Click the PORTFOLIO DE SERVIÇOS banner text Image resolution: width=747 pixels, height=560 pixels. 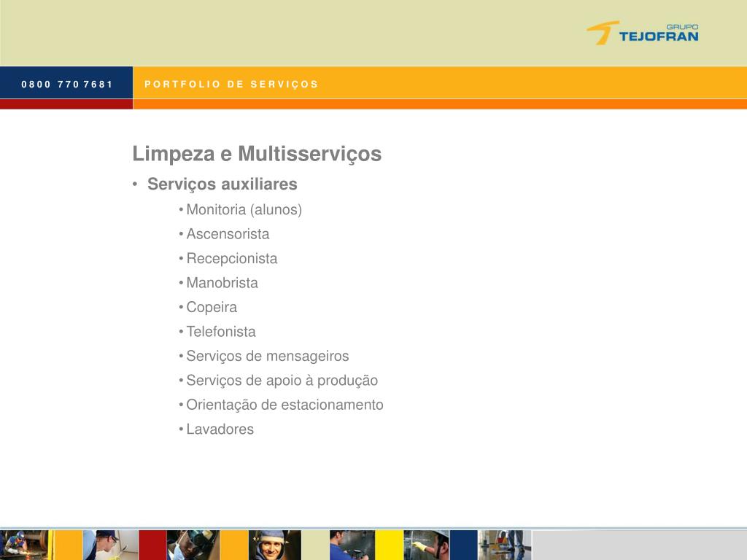pos(231,85)
